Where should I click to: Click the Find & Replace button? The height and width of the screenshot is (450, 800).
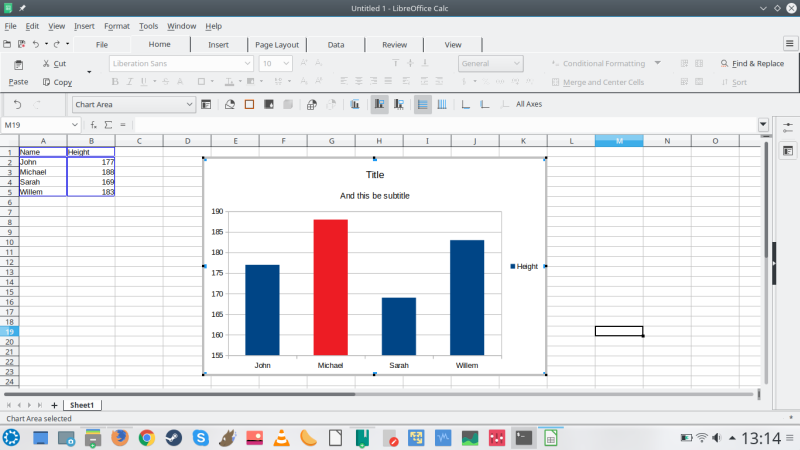coord(752,63)
